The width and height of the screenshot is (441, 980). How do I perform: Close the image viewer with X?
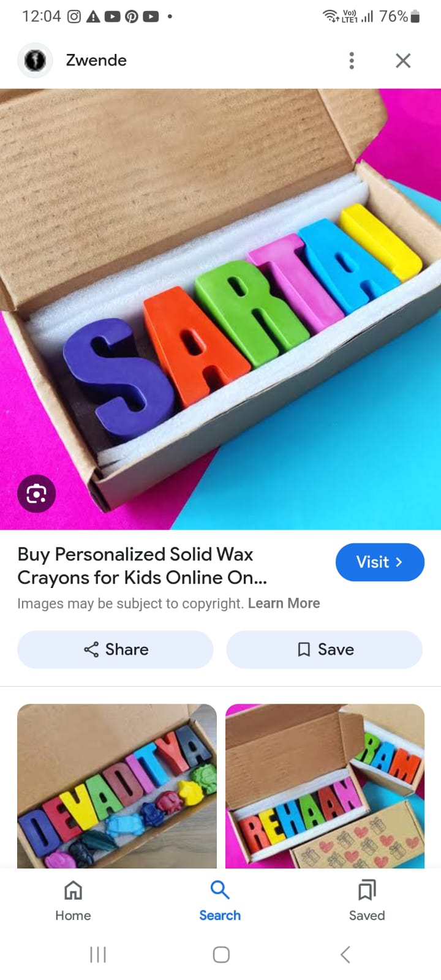pyautogui.click(x=403, y=61)
